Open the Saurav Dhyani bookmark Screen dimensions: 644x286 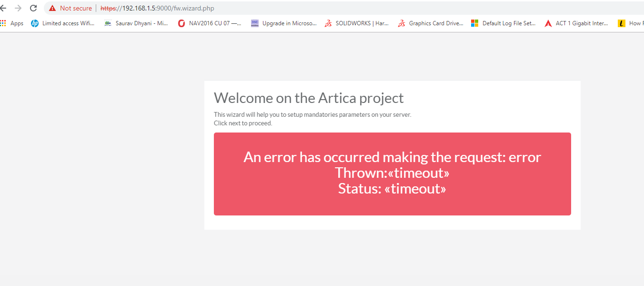[x=136, y=23]
